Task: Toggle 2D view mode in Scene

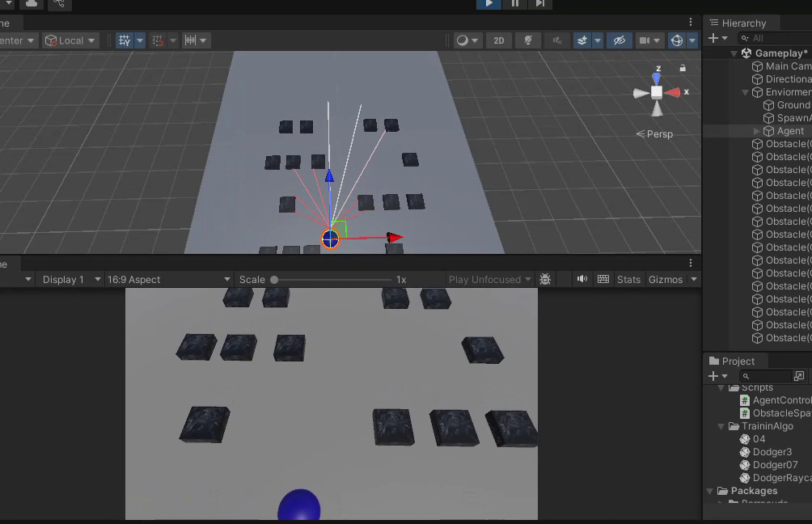Action: click(x=499, y=40)
